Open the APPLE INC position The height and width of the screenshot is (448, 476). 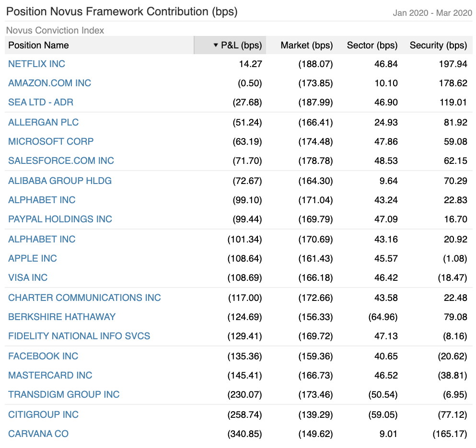point(33,258)
